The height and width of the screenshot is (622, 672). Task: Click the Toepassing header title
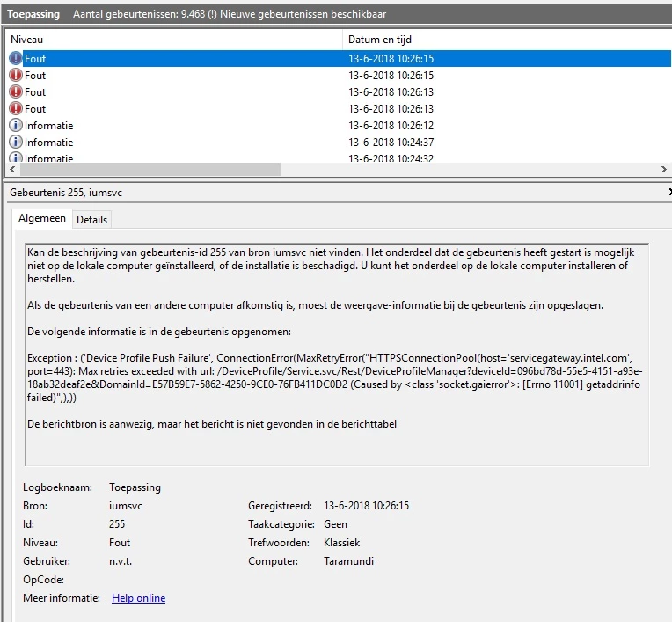click(33, 14)
